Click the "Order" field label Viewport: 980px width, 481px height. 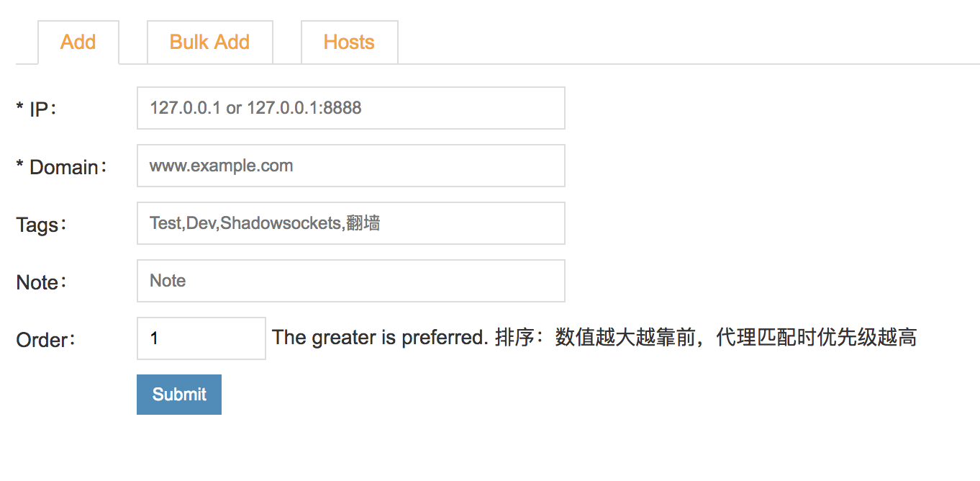pyautogui.click(x=46, y=340)
